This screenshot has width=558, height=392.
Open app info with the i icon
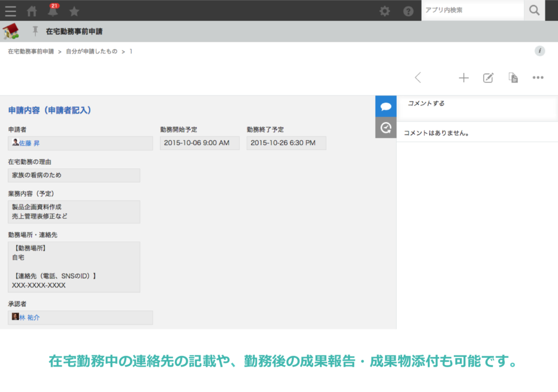click(540, 51)
